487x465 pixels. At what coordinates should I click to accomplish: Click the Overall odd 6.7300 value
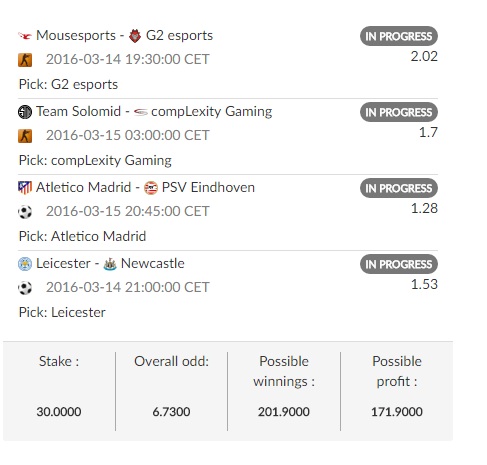coord(171,412)
